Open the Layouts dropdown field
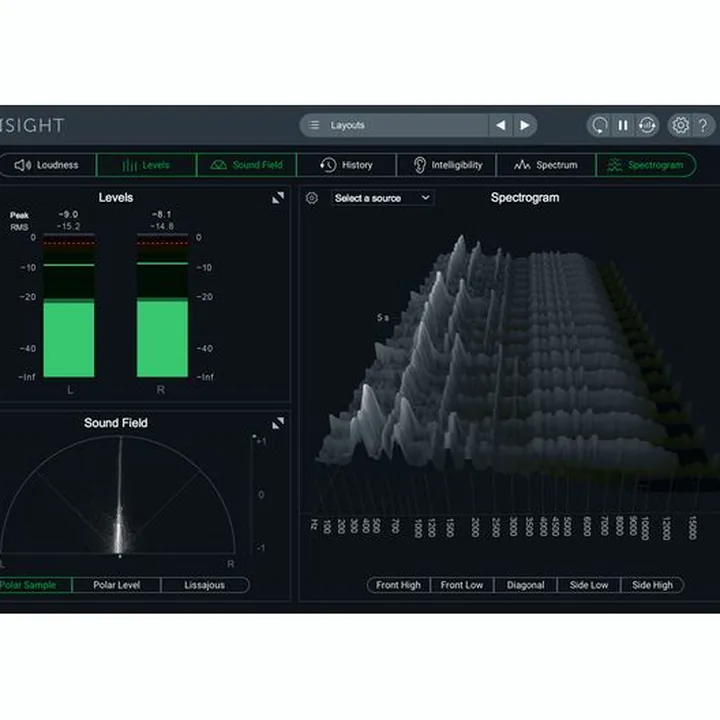The height and width of the screenshot is (720, 720). point(394,125)
